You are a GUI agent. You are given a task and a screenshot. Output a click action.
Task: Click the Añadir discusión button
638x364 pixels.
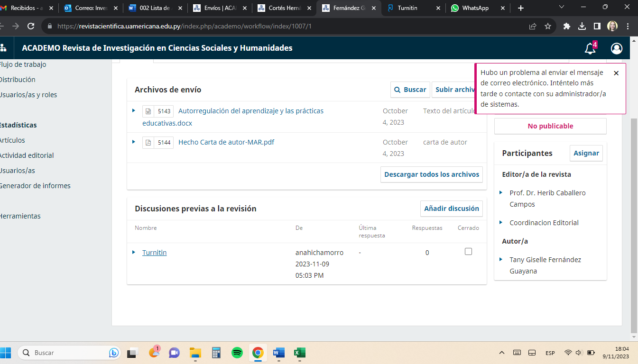pos(451,209)
